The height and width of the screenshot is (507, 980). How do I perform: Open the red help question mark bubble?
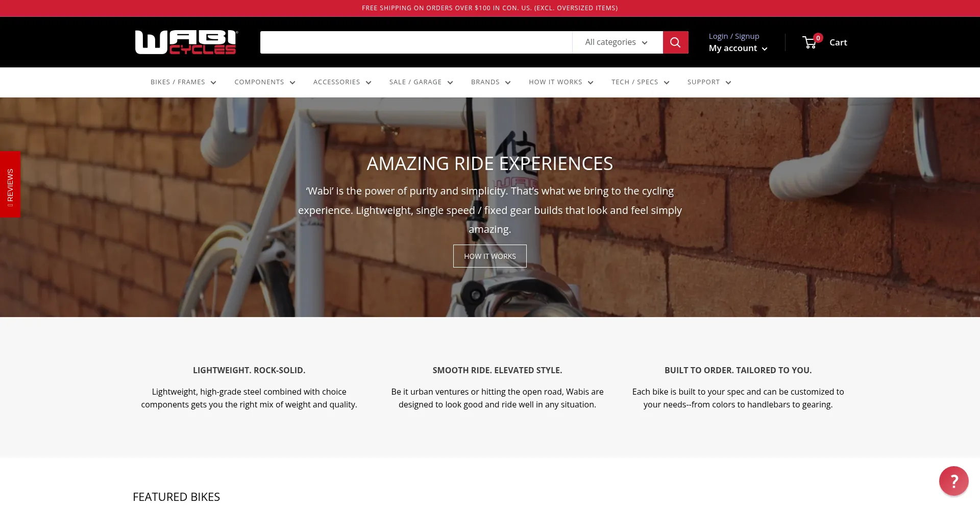click(x=953, y=481)
